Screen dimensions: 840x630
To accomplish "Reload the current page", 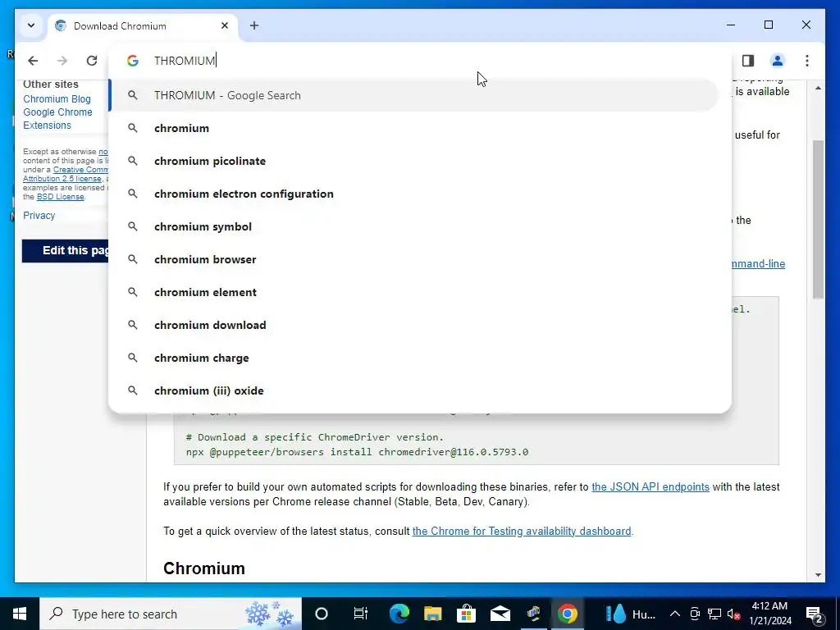I will pos(92,61).
